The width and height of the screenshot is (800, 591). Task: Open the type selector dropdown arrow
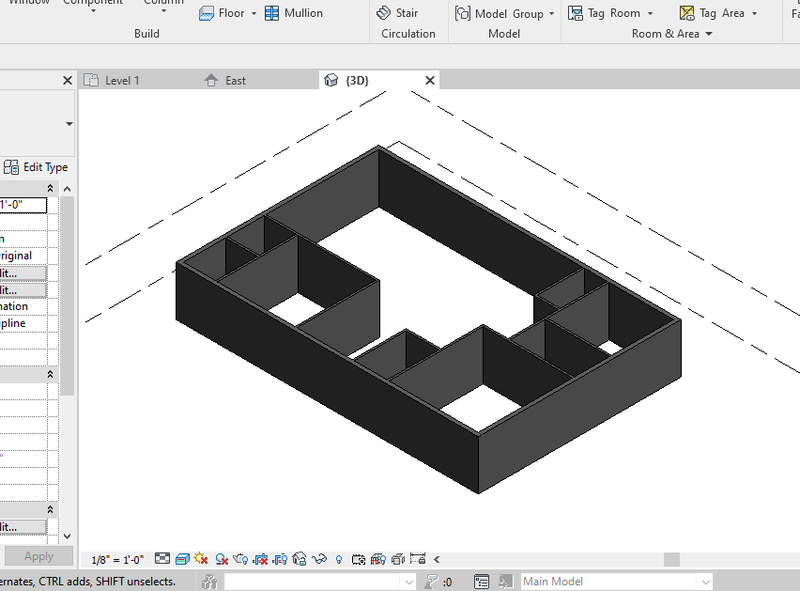click(69, 124)
